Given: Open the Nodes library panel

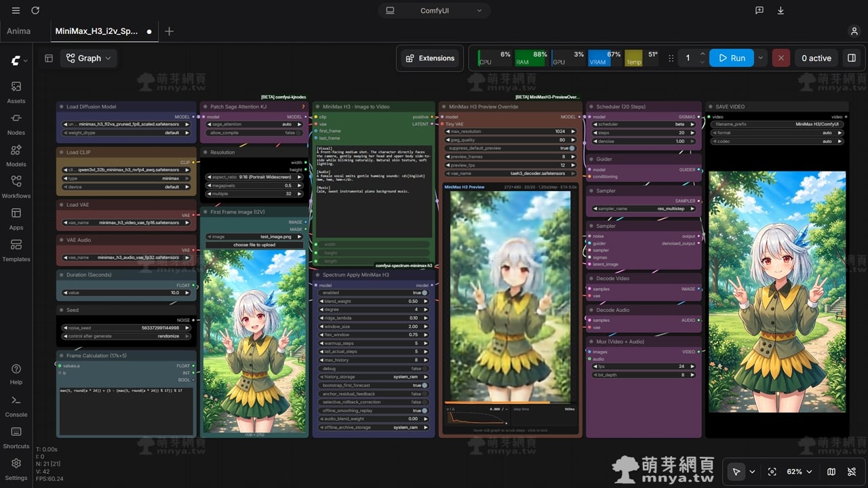Looking at the screenshot, I should point(16,124).
